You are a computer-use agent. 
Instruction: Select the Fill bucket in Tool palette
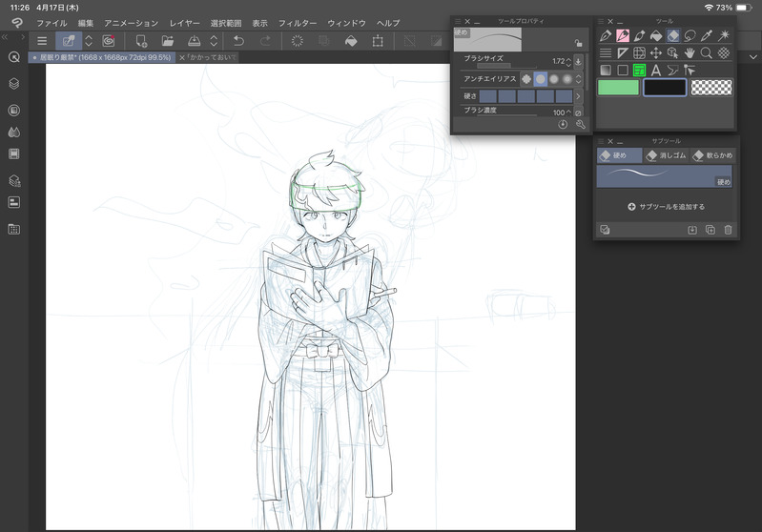click(656, 35)
